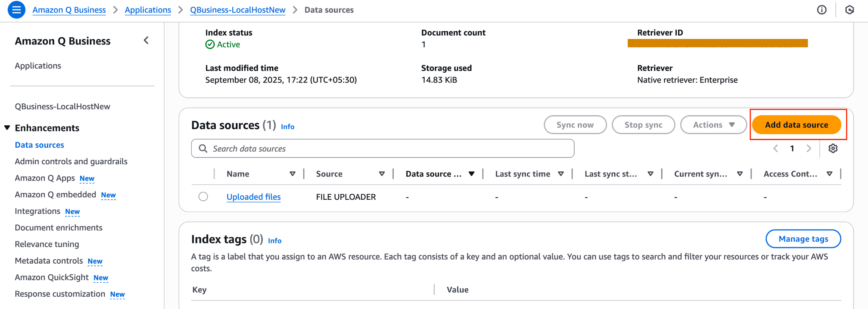Click the Manage tags button
Viewport: 868px width, 309px height.
803,239
